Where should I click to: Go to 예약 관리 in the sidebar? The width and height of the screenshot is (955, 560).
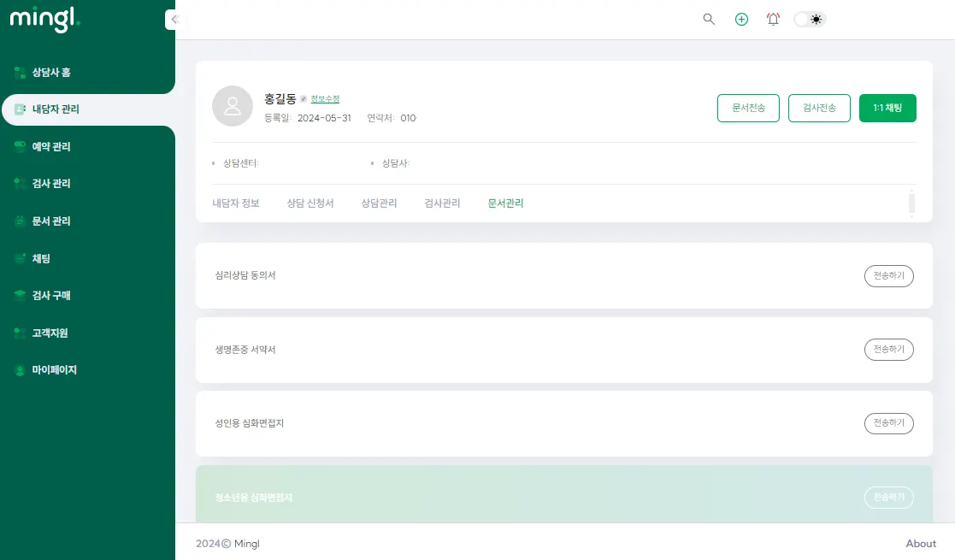pos(51,147)
